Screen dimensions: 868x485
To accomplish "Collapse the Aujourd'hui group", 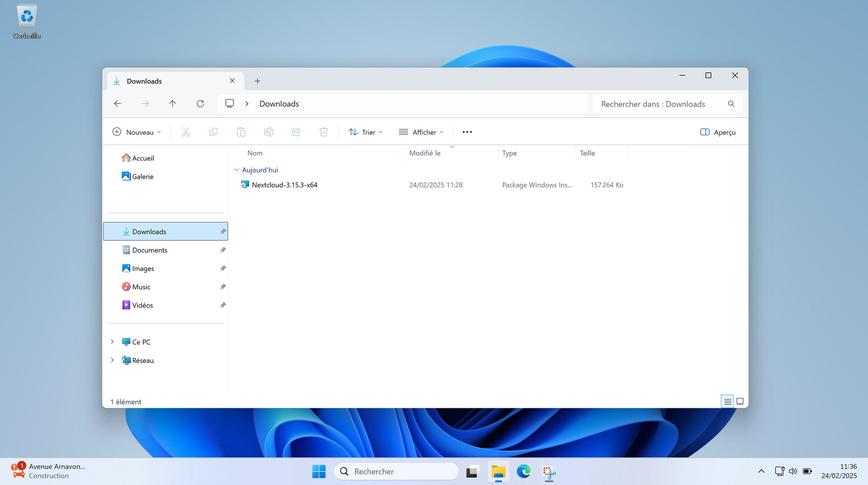I will coord(236,170).
